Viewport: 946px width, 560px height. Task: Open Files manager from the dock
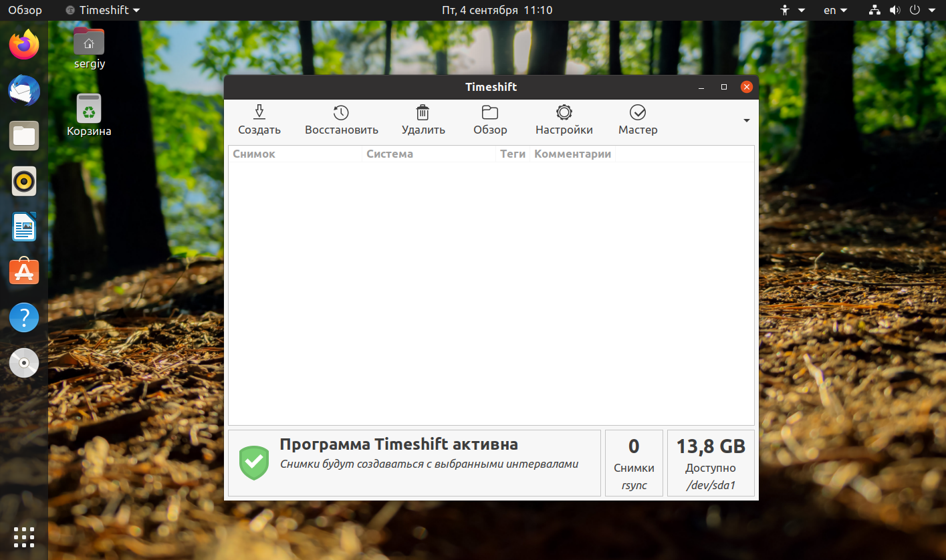click(x=24, y=136)
